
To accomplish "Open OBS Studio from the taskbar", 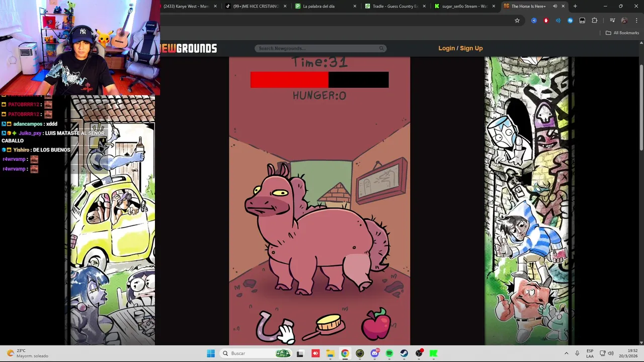I will point(419,353).
